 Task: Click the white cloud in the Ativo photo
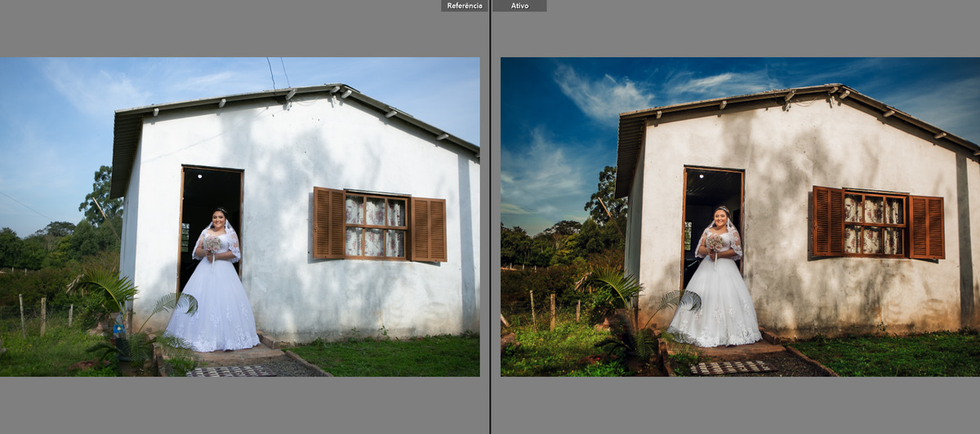click(x=600, y=94)
